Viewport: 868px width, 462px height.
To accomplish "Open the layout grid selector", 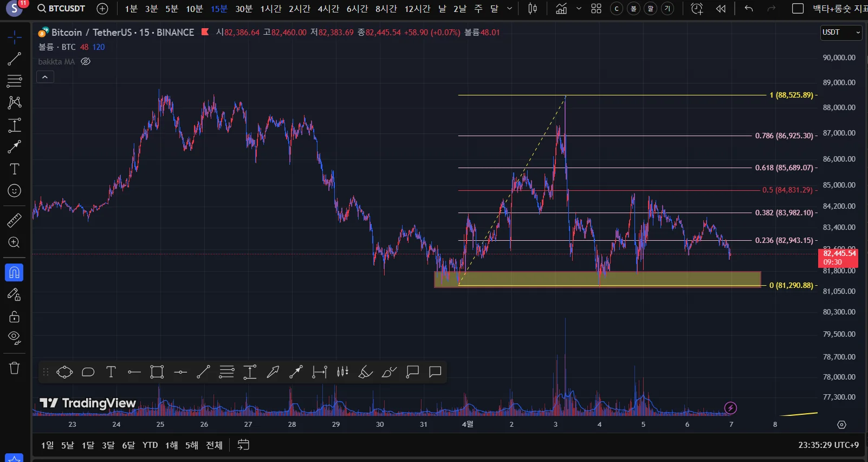I will click(x=596, y=9).
